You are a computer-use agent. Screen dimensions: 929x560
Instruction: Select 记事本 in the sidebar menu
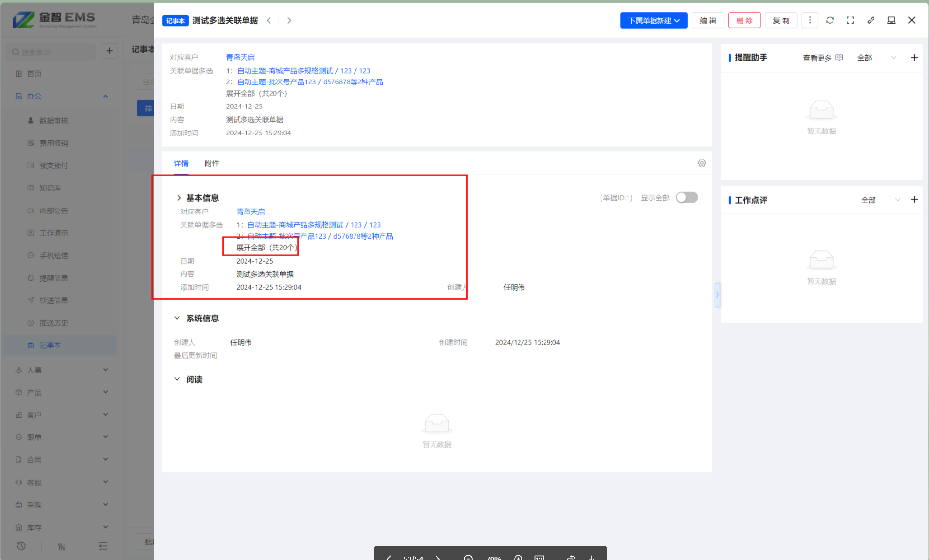click(50, 345)
